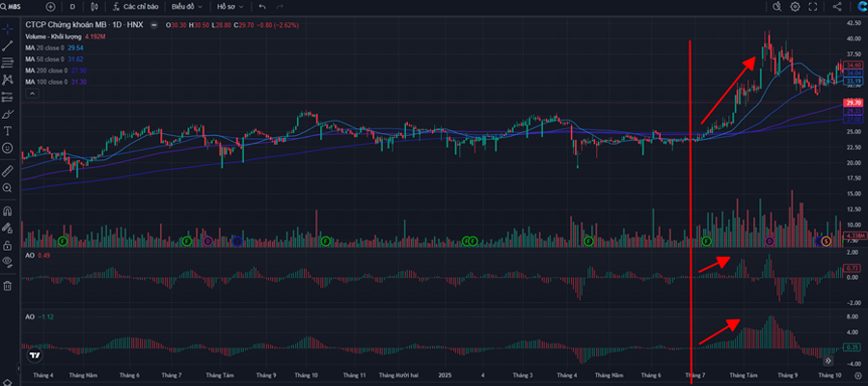Toggle lock all drawing tools
The image size is (868, 386).
coord(7,245)
